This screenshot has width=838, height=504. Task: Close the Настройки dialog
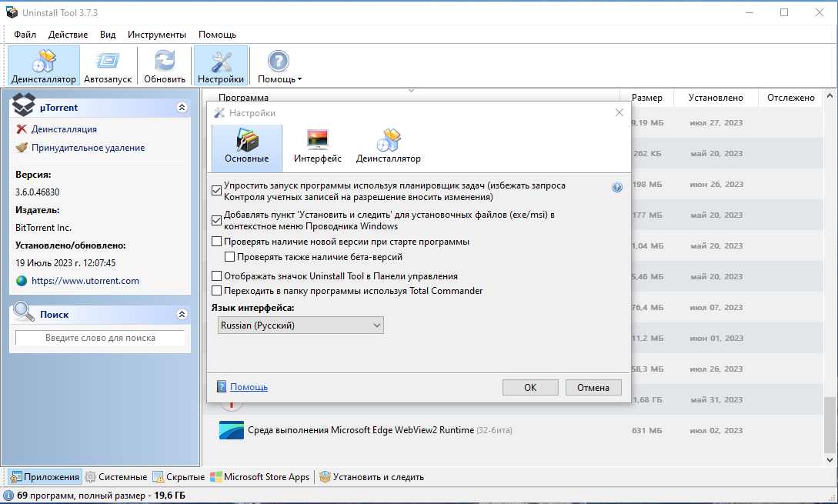coord(619,112)
